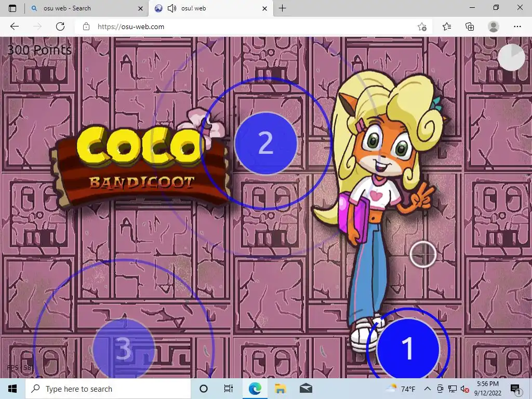Open a new browser tab

[x=282, y=8]
